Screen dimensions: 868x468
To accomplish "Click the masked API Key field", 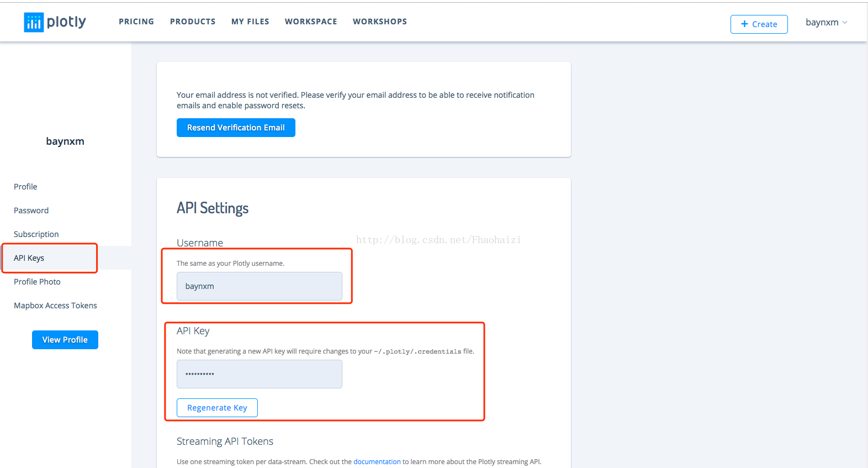I will (260, 374).
